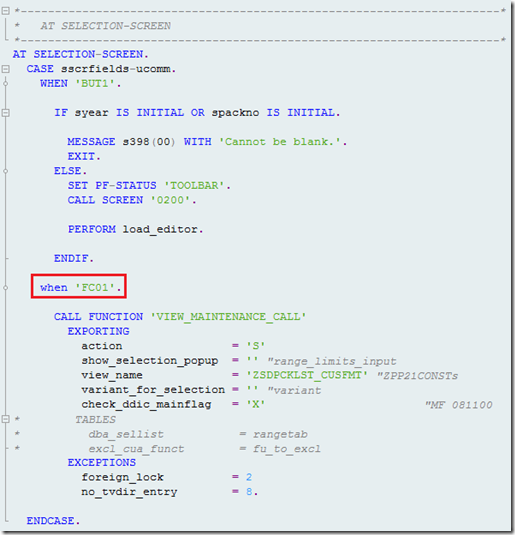Click CALL SCREEN '0200' line
The height and width of the screenshot is (535, 515).
point(132,200)
